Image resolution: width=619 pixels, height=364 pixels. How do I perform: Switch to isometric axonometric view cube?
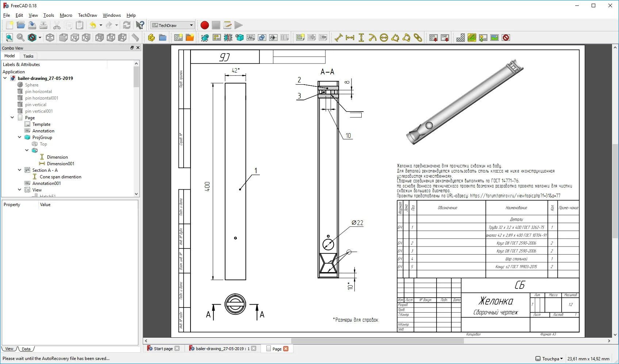click(50, 38)
